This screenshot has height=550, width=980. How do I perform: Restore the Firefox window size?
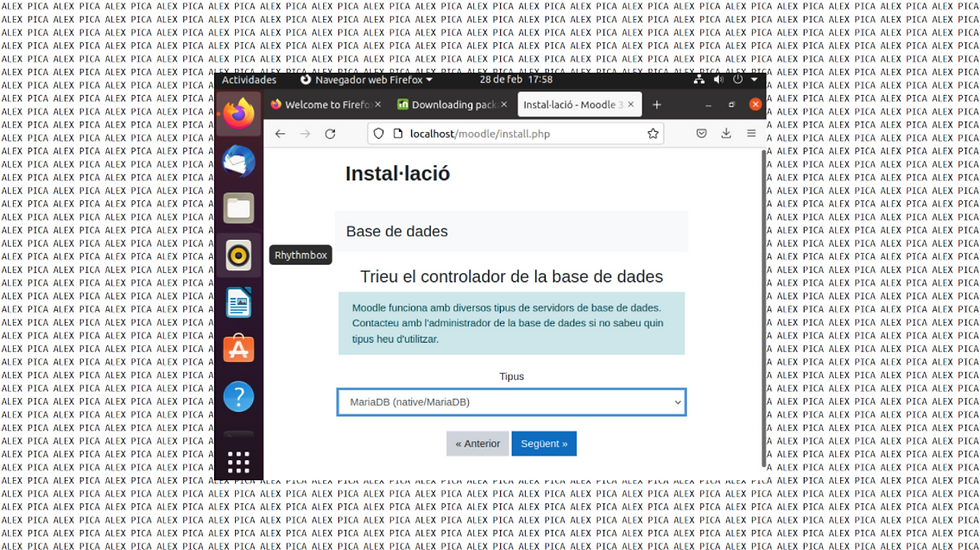pyautogui.click(x=732, y=105)
